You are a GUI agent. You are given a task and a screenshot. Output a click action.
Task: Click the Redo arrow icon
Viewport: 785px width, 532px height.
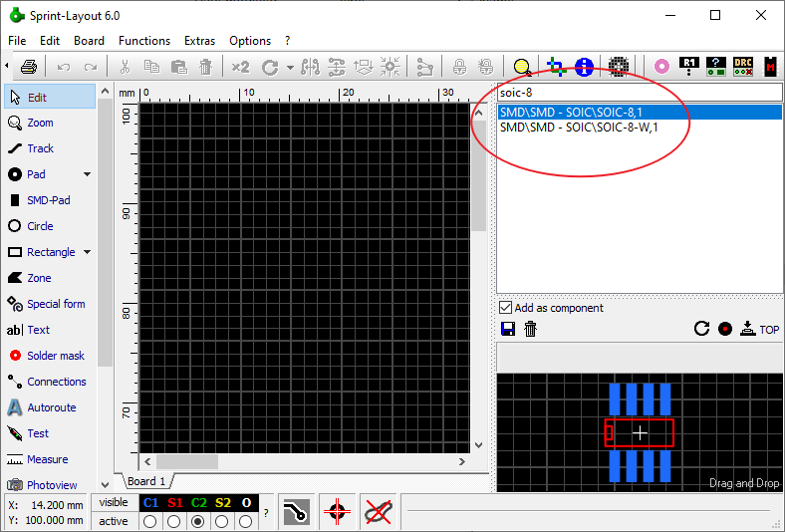(x=91, y=67)
